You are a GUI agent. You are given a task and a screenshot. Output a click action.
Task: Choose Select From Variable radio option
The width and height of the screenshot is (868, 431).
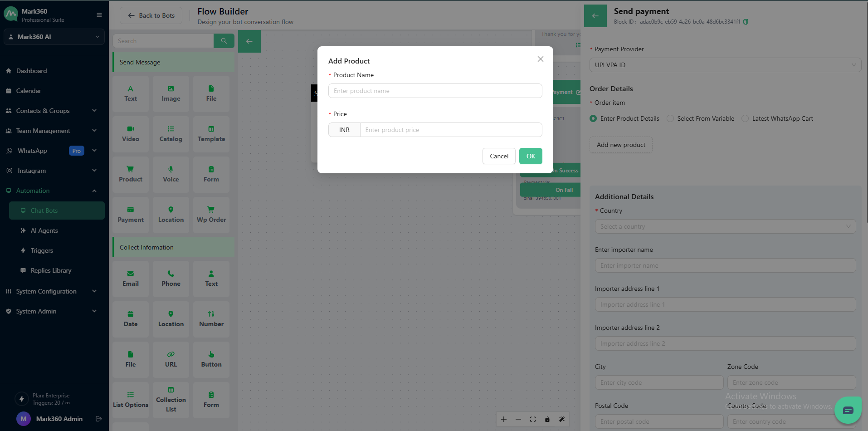670,118
